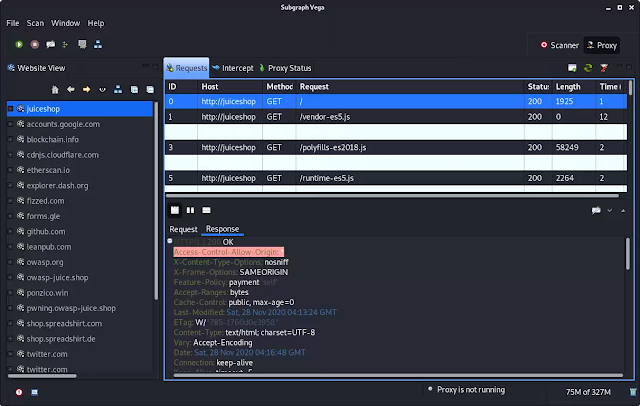Show the Response tab in details pane

pos(222,229)
